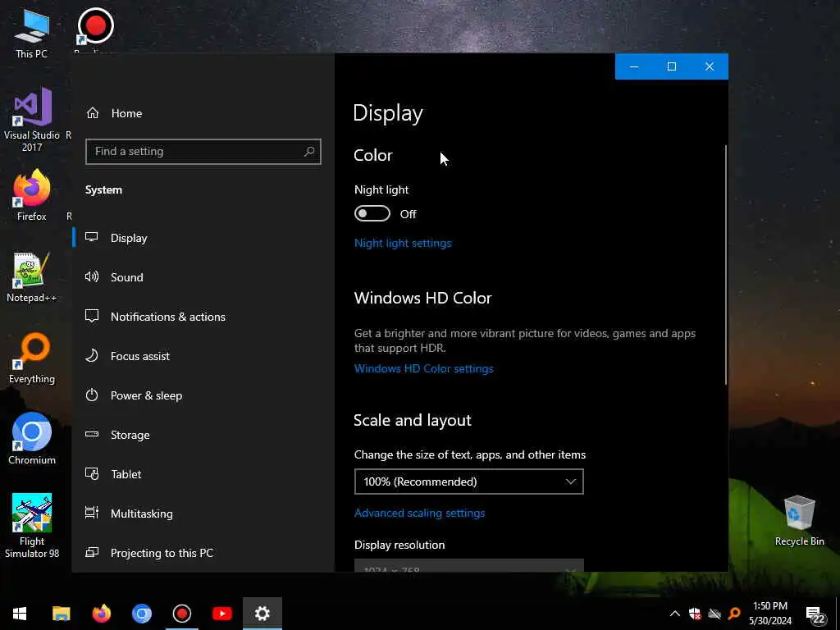Click the Power & sleep icon
The width and height of the screenshot is (840, 630).
click(x=92, y=395)
